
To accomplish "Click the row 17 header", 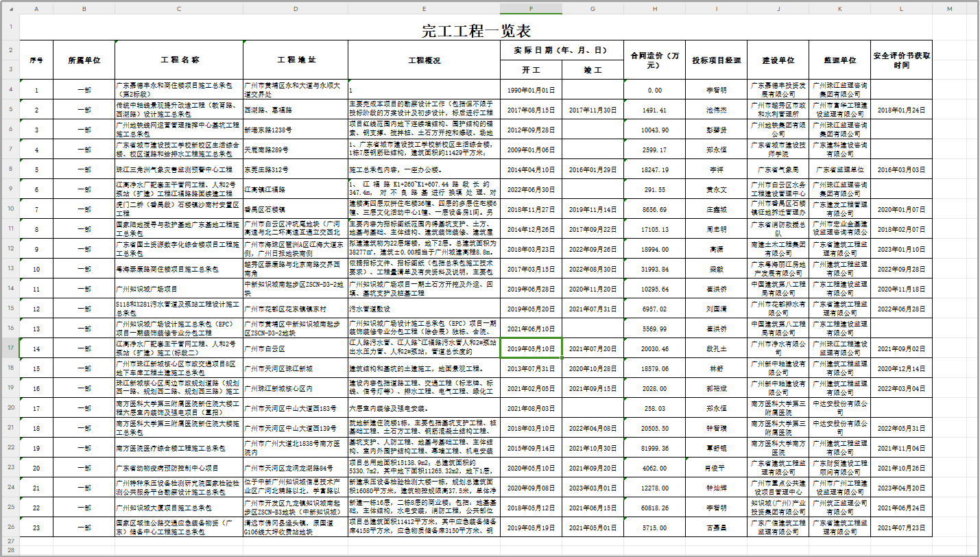I will point(10,348).
